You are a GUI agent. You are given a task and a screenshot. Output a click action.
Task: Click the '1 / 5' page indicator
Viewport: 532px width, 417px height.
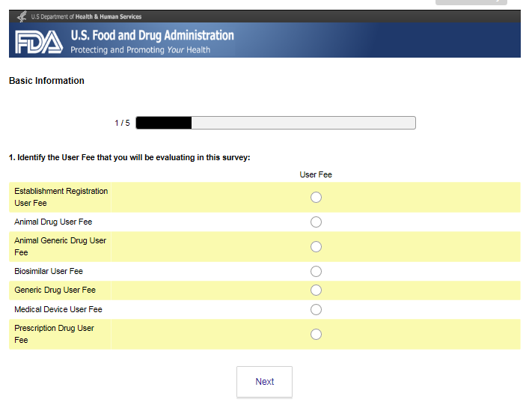point(122,123)
